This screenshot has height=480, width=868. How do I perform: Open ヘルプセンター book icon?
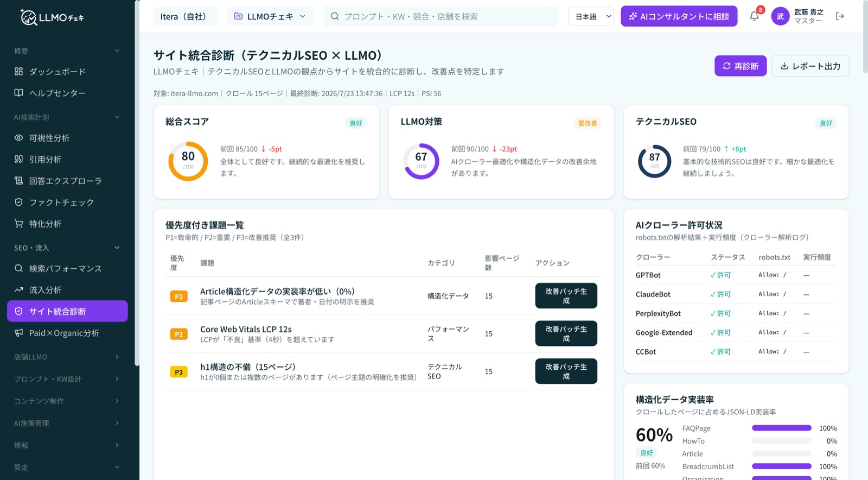coord(18,93)
